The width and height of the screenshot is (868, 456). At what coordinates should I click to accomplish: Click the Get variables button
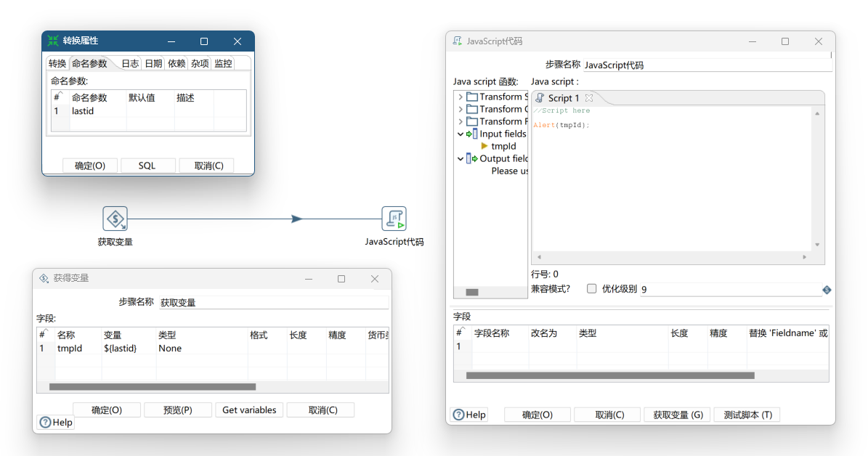tap(249, 410)
